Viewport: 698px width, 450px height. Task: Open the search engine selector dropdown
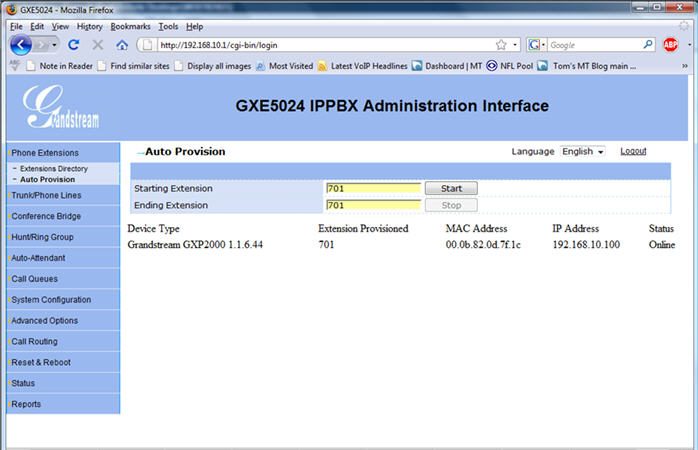[x=535, y=45]
